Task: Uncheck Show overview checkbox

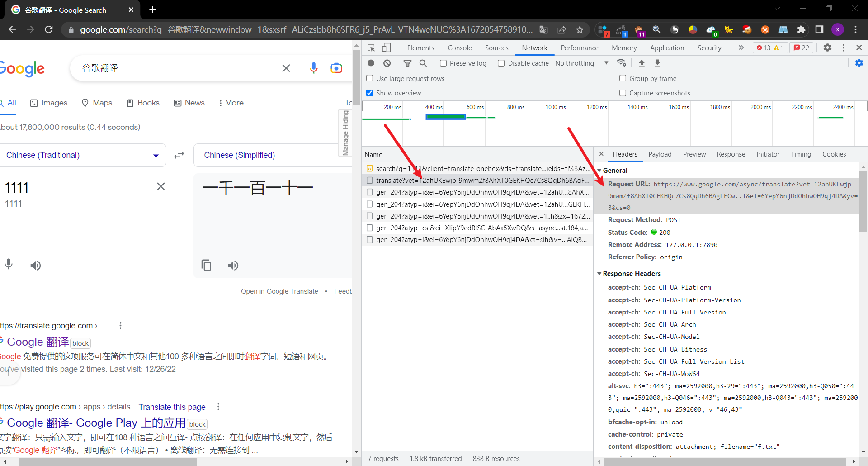Action: coord(370,93)
